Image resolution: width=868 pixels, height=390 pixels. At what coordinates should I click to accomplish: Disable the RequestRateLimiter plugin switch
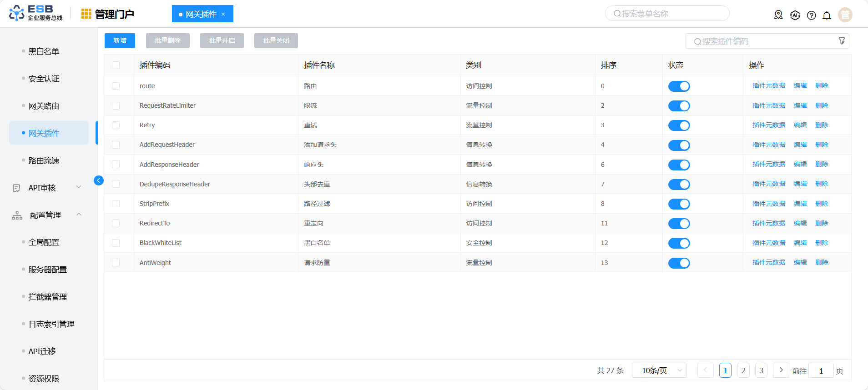[x=679, y=106]
